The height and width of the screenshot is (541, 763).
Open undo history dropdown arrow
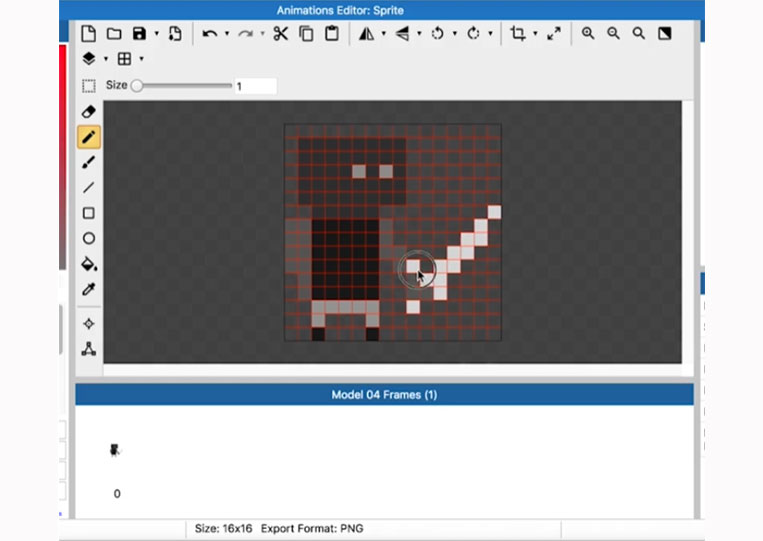[227, 34]
